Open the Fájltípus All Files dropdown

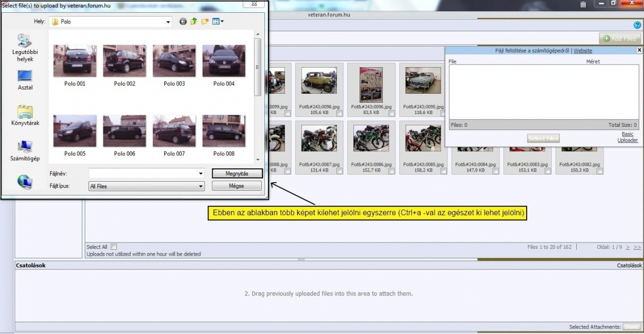[200, 186]
